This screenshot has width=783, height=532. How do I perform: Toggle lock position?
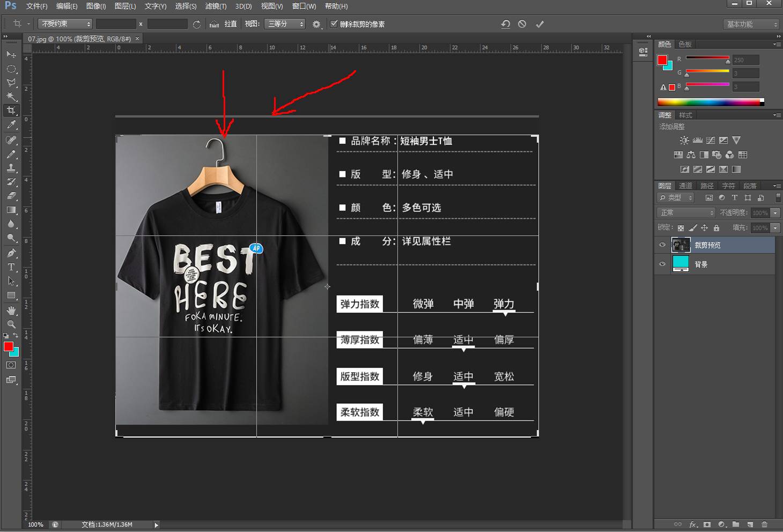coord(705,228)
